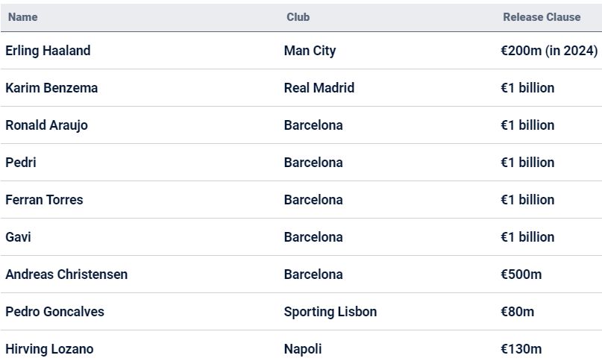Select the Real Madrid club cell
The height and width of the screenshot is (364, 602).
[319, 88]
